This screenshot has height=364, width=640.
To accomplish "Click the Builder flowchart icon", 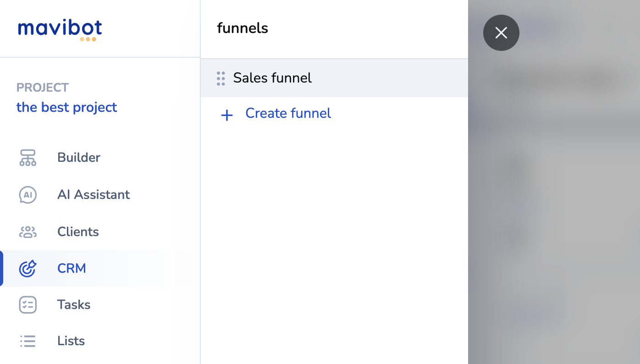I will pos(28,158).
